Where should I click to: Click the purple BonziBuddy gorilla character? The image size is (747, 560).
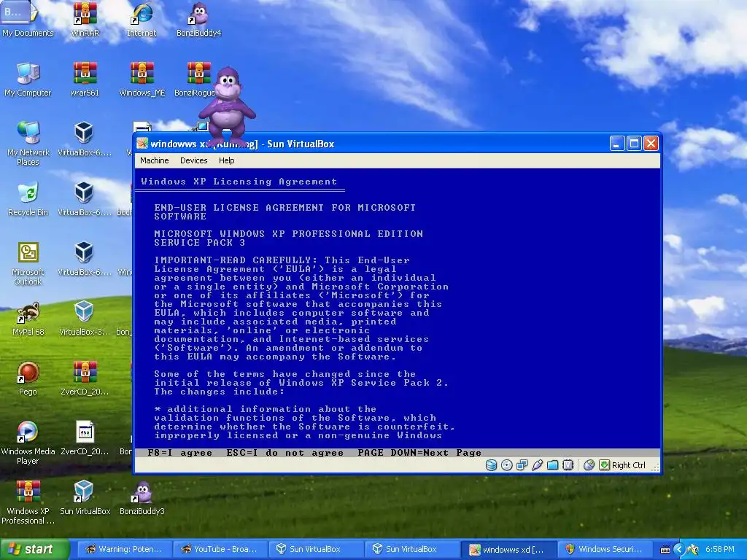point(228,106)
